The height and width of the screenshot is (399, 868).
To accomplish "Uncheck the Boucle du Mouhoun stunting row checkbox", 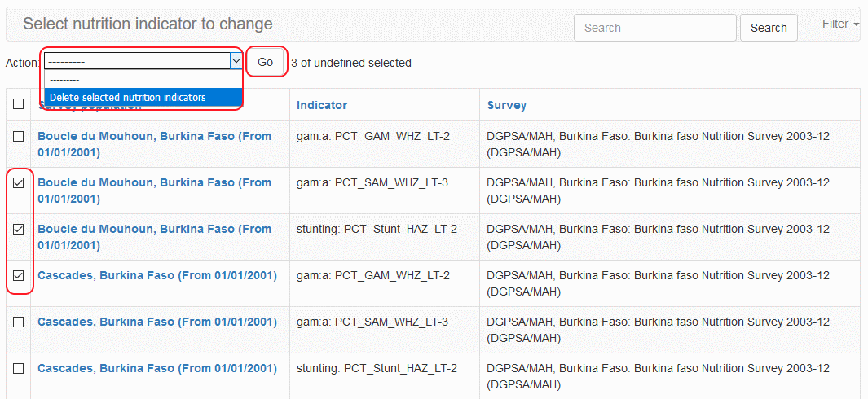I will (x=19, y=230).
